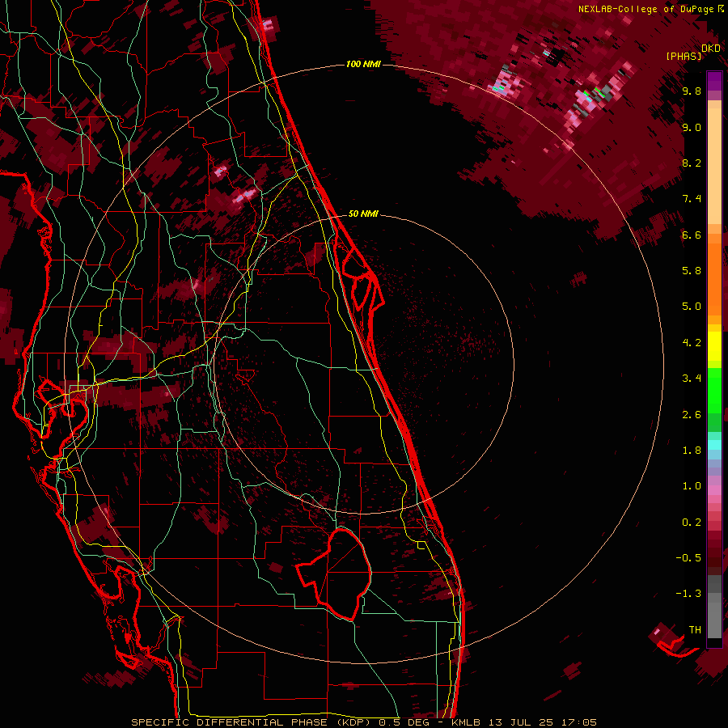Screen dimensions: 728x728
Task: Pick the orange segment of the color scale
Action: pyautogui.click(x=714, y=278)
